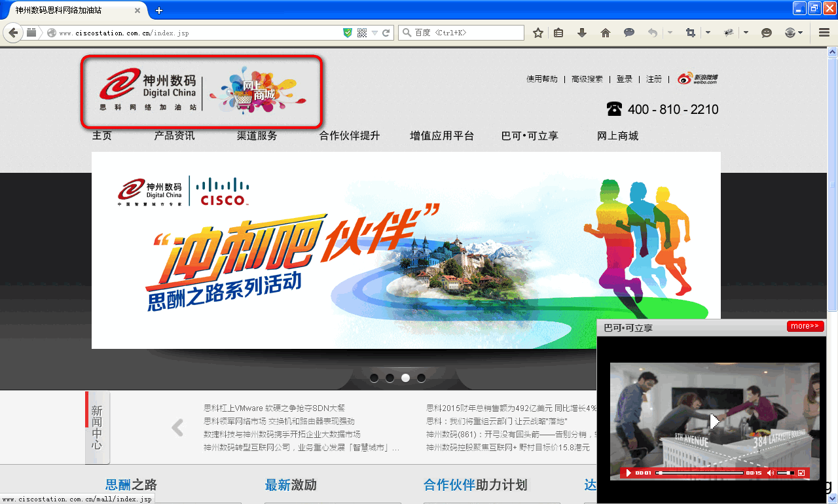838x504 pixels.
Task: Open the globe face icon dropdown
Action: [x=793, y=33]
